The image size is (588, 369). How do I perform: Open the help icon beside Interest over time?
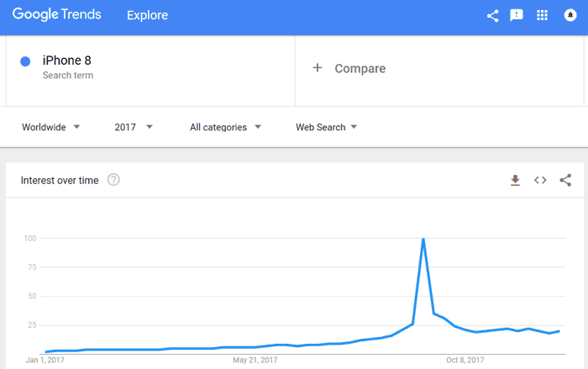(x=113, y=180)
